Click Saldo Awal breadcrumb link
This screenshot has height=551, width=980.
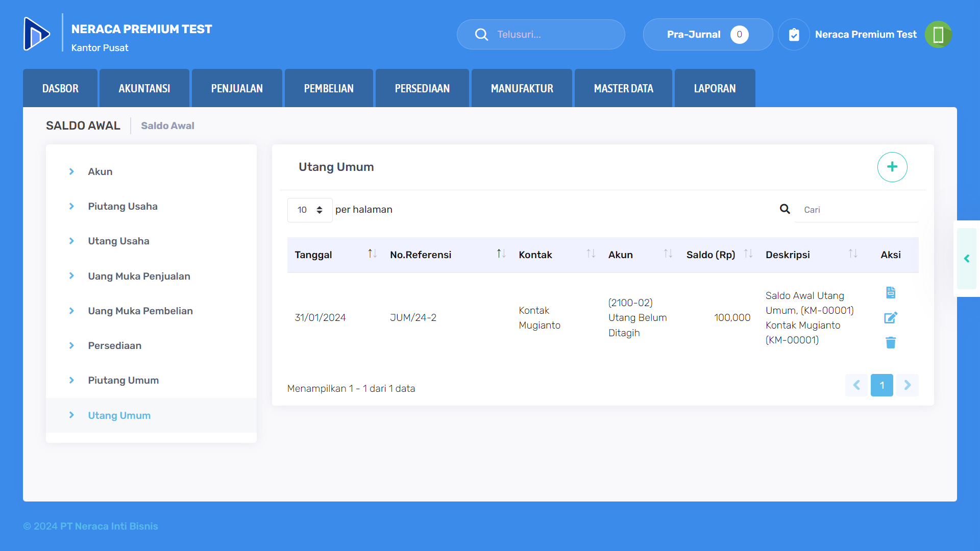(x=167, y=126)
